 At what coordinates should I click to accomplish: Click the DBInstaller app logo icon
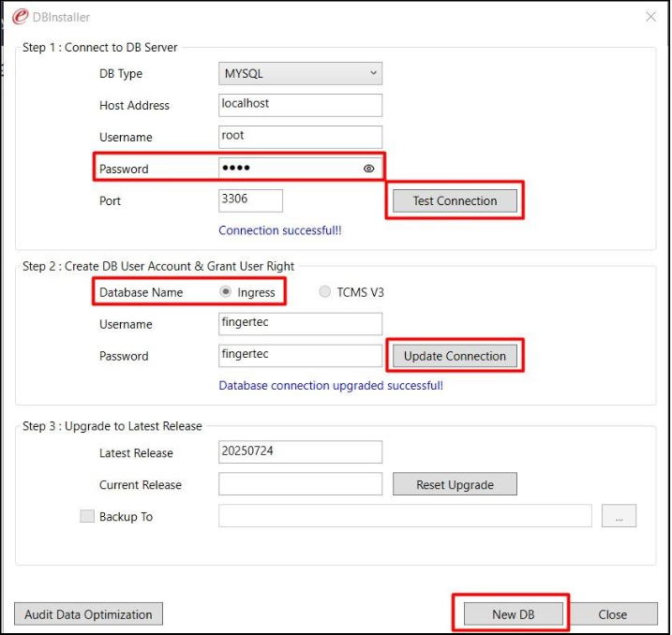pos(20,17)
